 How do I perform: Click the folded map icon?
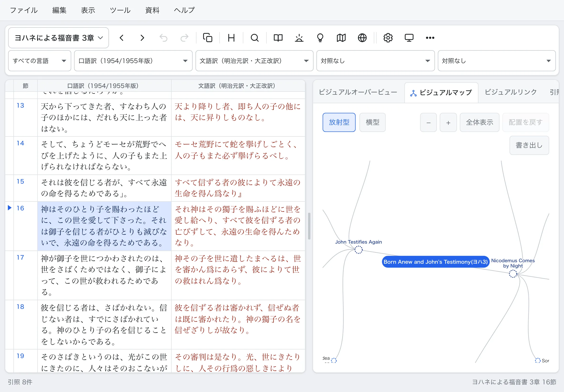(x=341, y=38)
